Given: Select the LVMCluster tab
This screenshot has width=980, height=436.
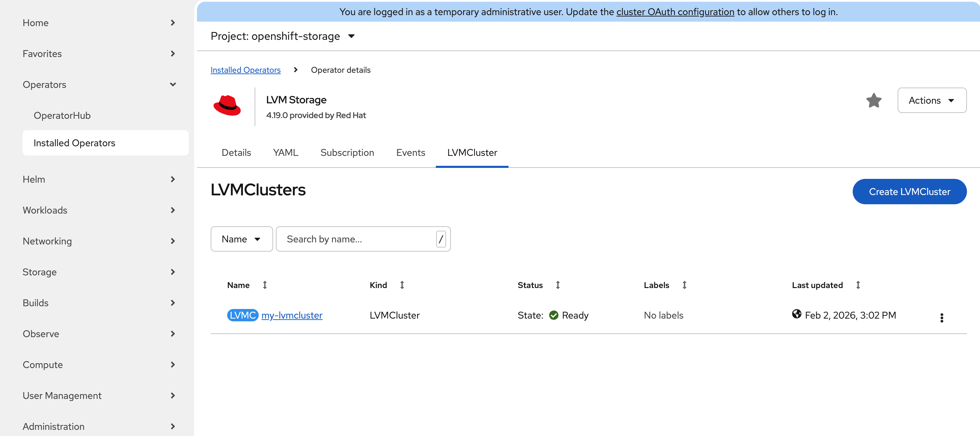Looking at the screenshot, I should (x=472, y=153).
